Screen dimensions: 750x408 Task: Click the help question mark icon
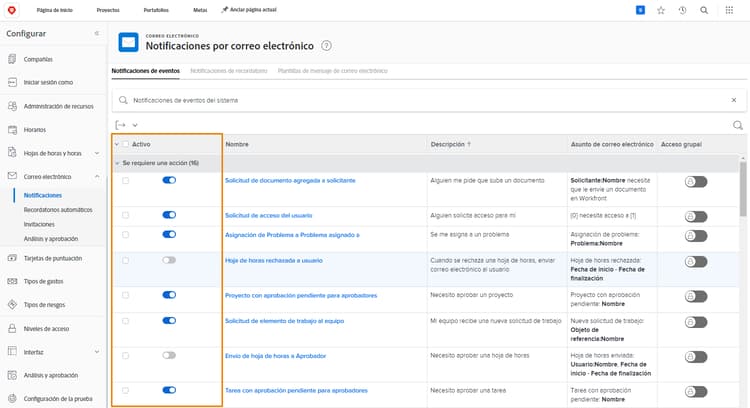pyautogui.click(x=326, y=46)
